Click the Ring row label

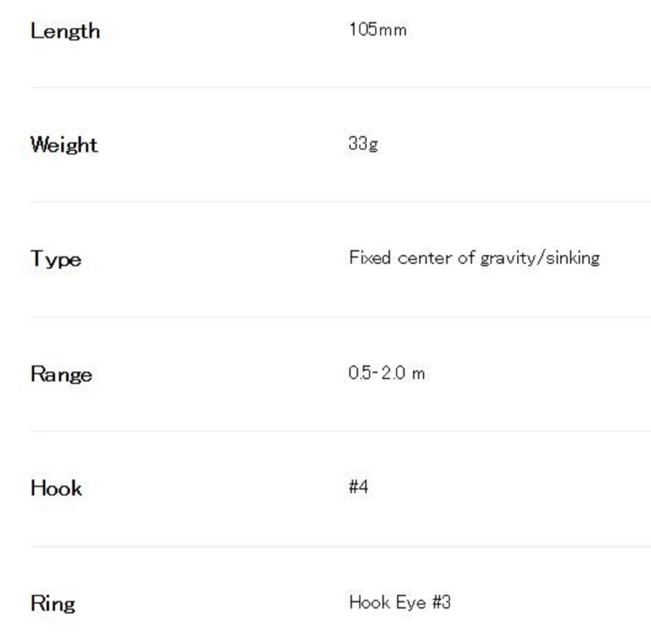pyautogui.click(x=53, y=603)
